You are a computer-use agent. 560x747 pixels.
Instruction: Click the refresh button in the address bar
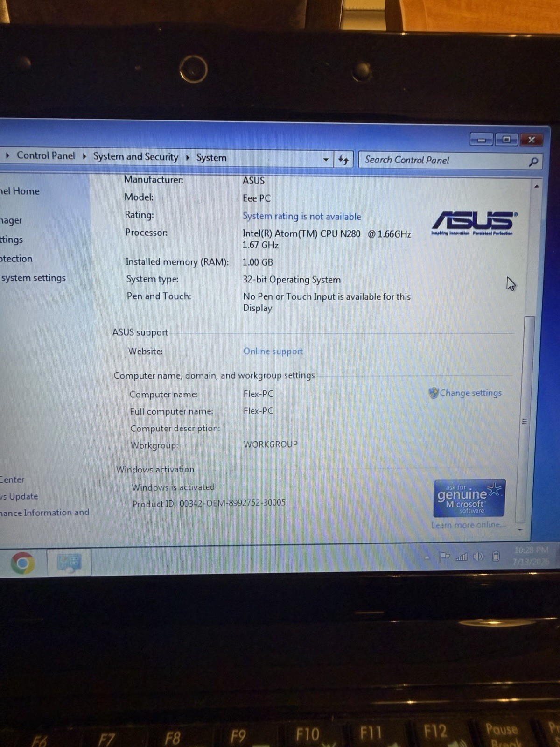coord(343,160)
